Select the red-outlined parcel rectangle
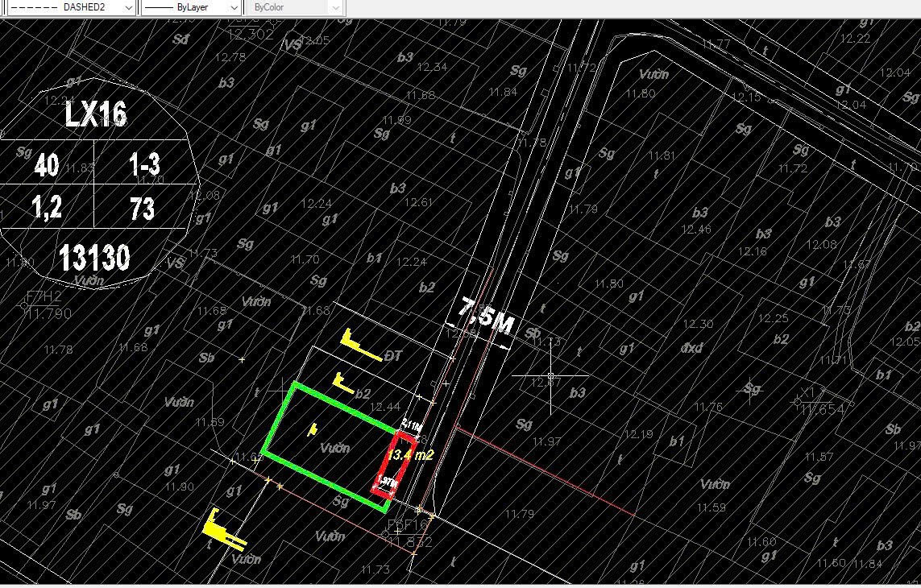This screenshot has height=588, width=921. tap(394, 465)
